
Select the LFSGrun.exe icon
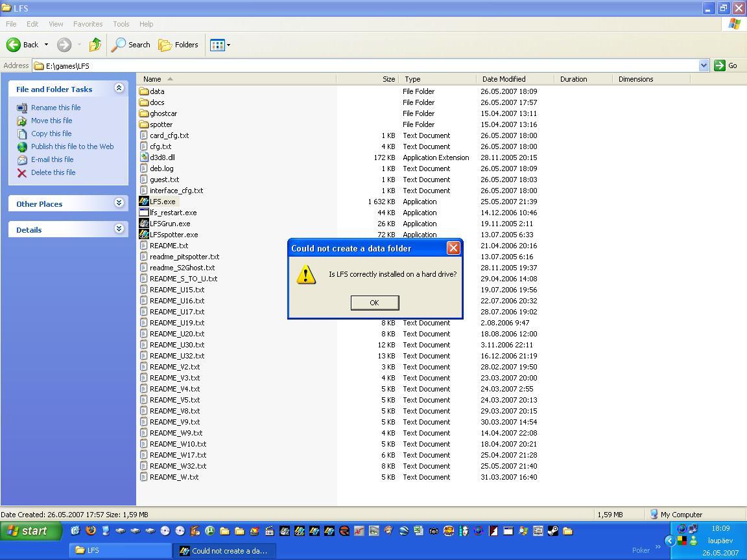(144, 224)
